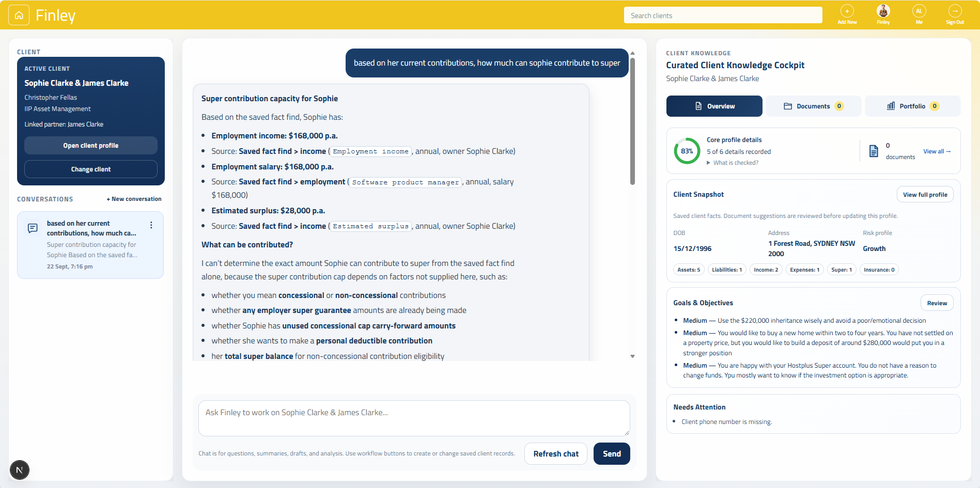This screenshot has height=488, width=980.
Task: Click 'Linked partner: James Clarke' text
Action: 64,124
